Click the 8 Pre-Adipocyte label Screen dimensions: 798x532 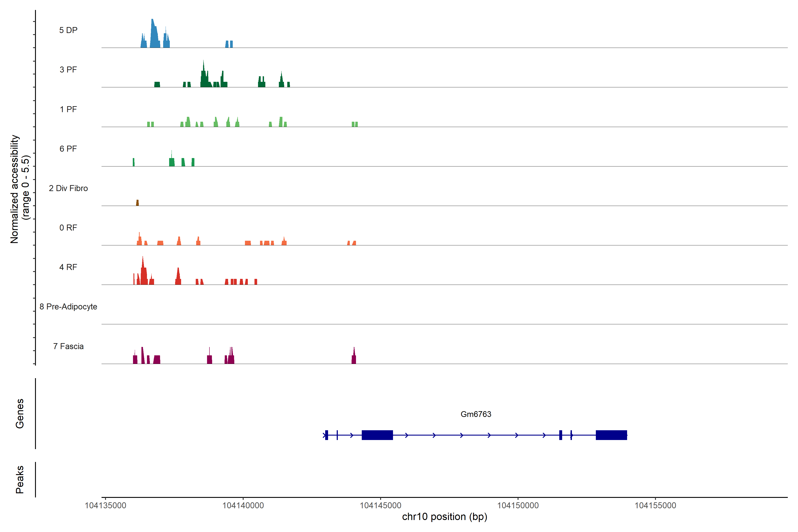[68, 307]
